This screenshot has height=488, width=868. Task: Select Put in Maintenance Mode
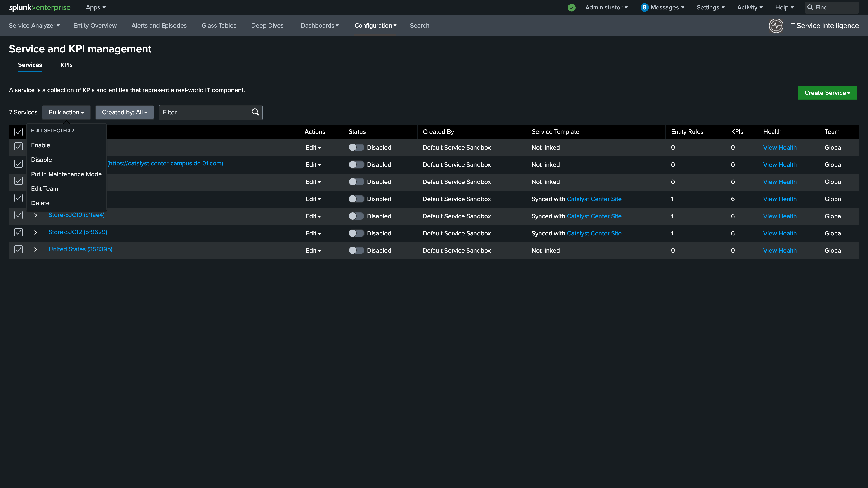point(66,174)
